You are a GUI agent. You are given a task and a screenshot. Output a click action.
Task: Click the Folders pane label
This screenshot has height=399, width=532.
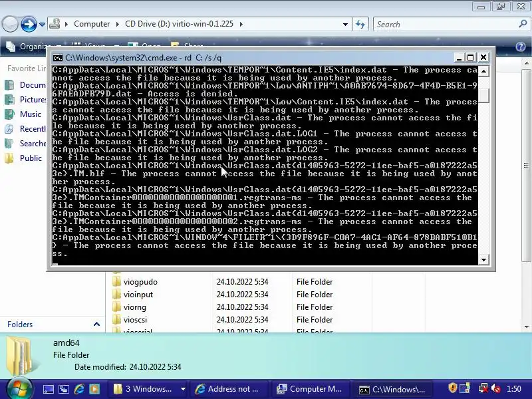20,325
